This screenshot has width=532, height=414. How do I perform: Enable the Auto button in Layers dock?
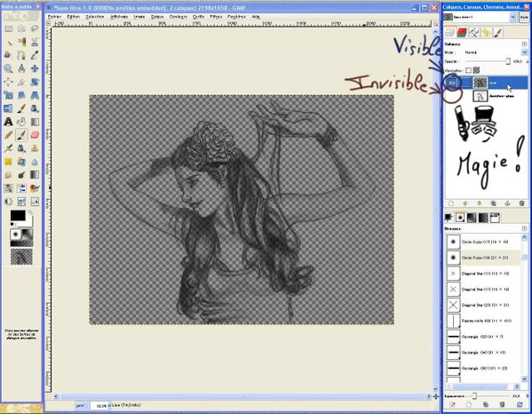point(524,17)
